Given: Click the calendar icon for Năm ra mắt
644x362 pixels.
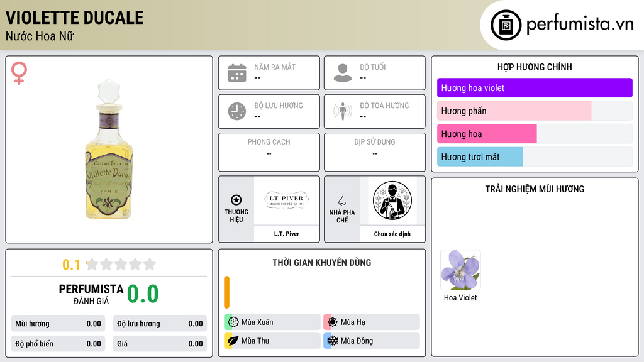Looking at the screenshot, I should (237, 73).
